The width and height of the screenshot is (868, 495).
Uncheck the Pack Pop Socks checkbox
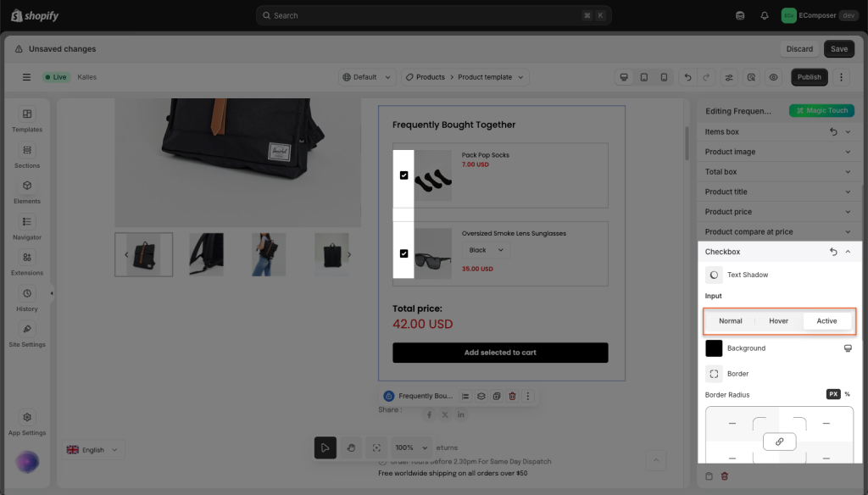coord(403,175)
